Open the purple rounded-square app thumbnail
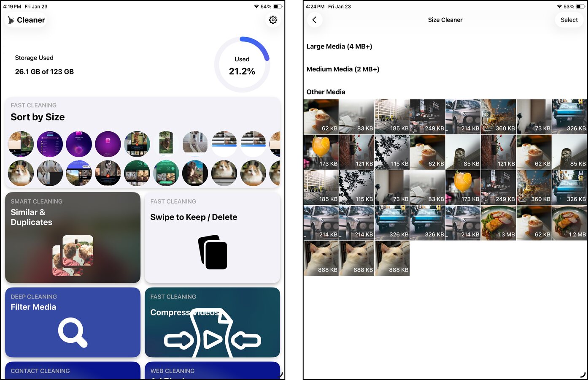Screen dimensions: 588x380 [x=108, y=144]
